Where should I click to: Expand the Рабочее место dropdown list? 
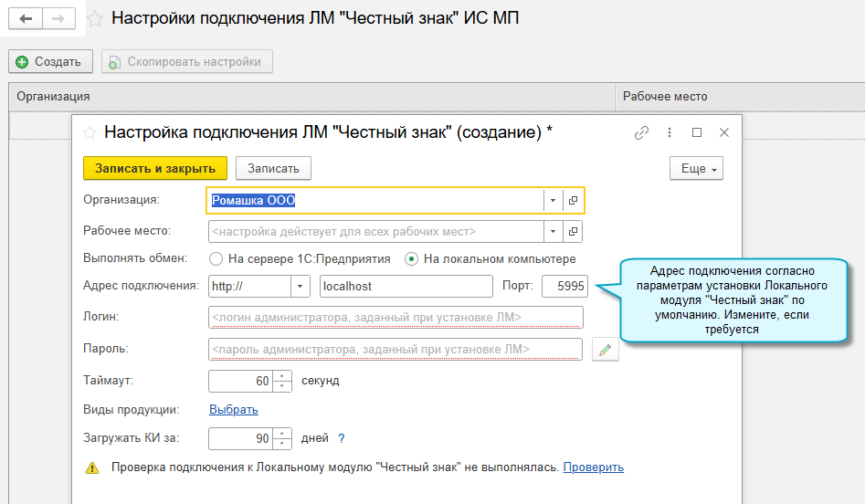point(554,231)
